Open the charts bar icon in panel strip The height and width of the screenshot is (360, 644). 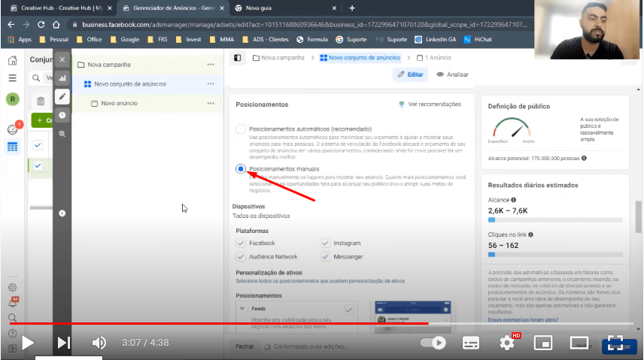coord(62,78)
